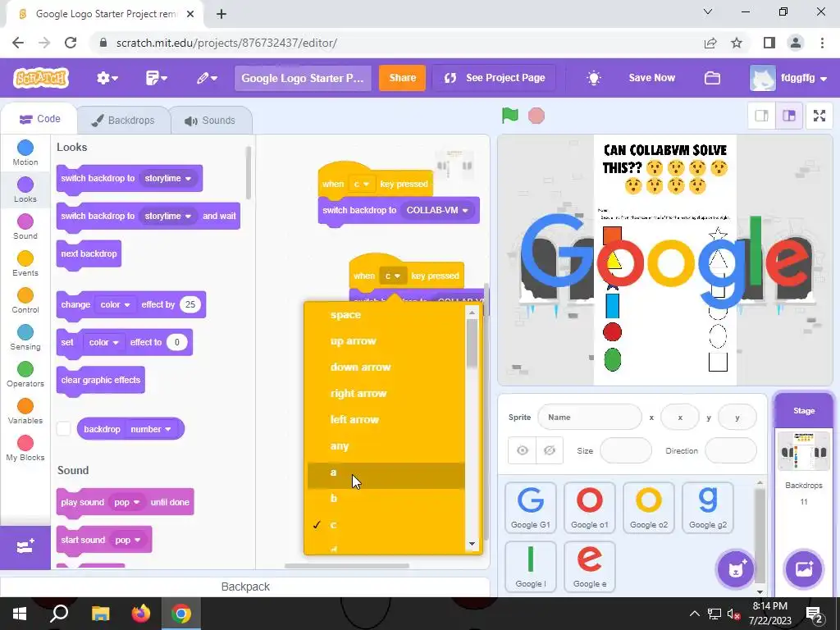Open storytime dropdown in switch backdrop block
840x630 pixels.
168,178
